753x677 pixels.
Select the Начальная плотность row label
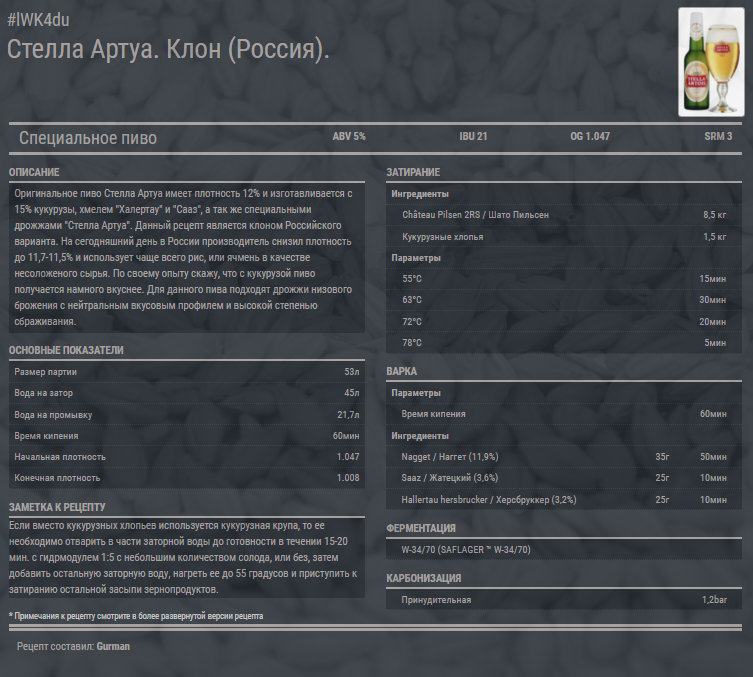pos(60,457)
